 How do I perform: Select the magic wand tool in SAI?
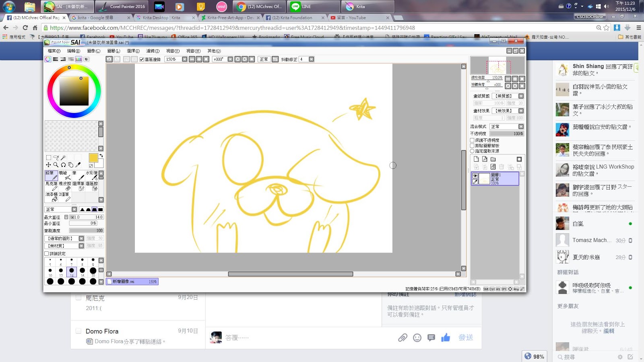coord(64,158)
